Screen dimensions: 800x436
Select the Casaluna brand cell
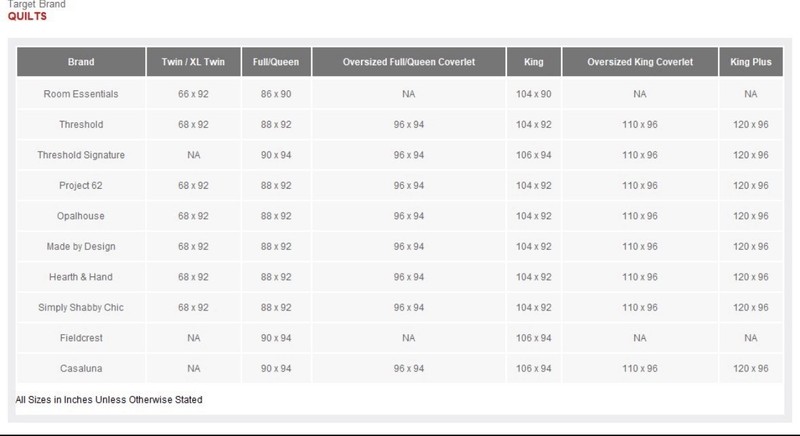click(x=81, y=368)
